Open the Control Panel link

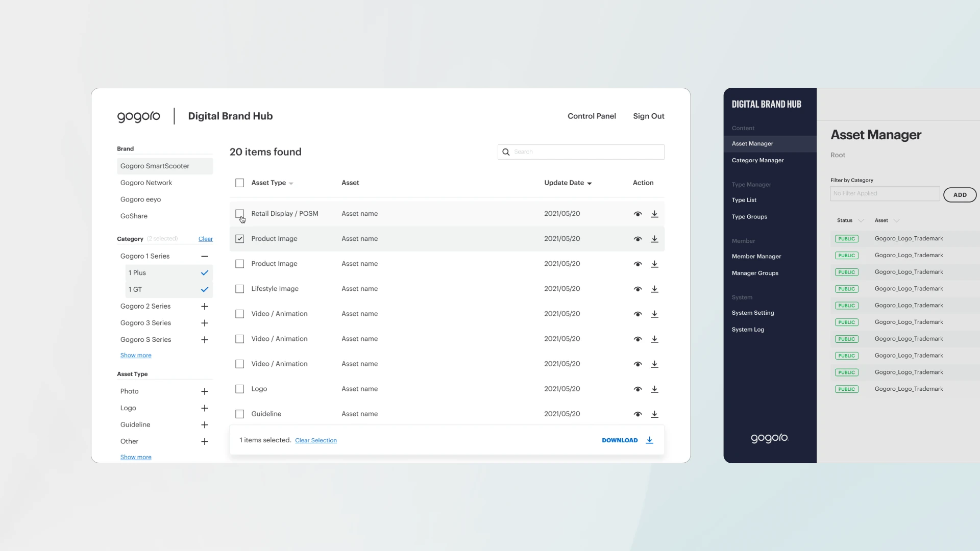[x=592, y=116]
